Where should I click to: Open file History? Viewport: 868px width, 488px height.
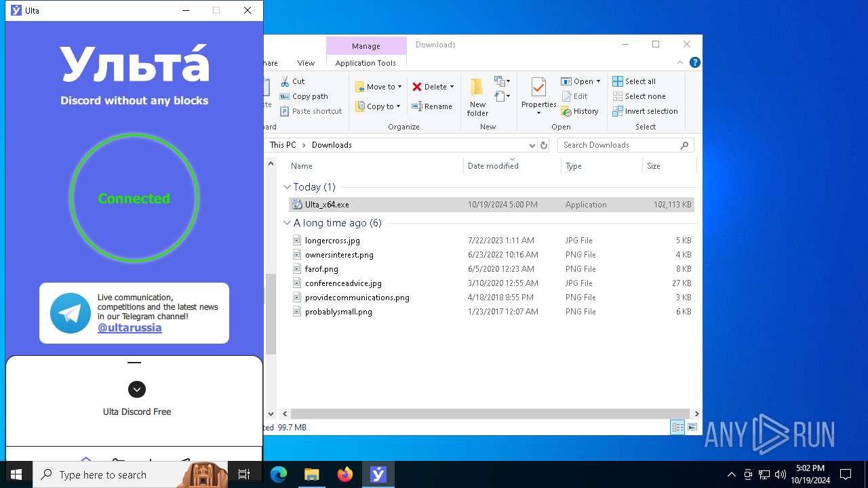(580, 111)
